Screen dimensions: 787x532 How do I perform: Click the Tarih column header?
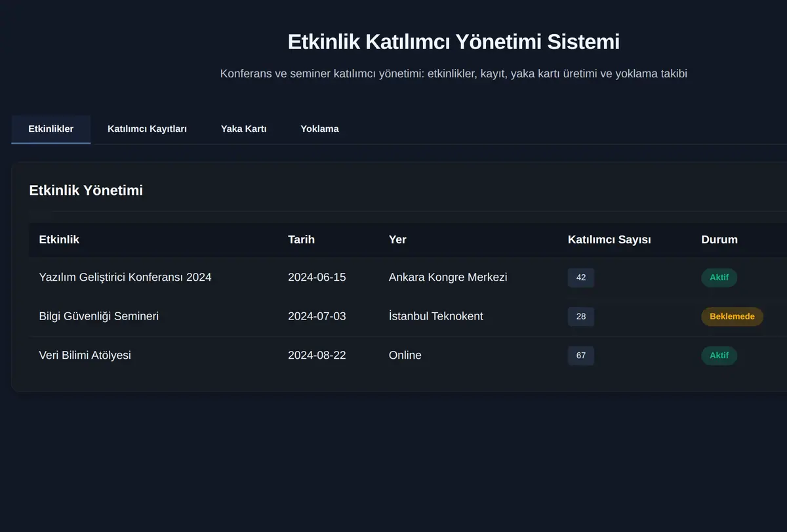[301, 239]
